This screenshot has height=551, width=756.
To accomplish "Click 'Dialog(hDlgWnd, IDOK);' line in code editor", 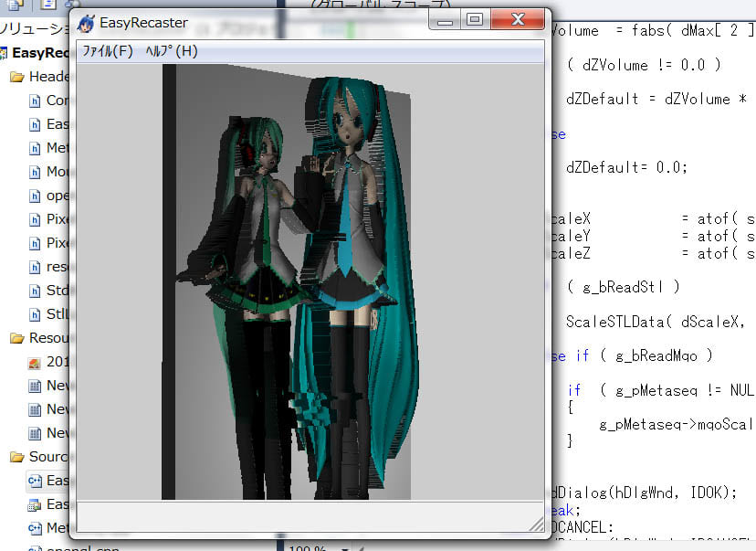I will point(644,493).
